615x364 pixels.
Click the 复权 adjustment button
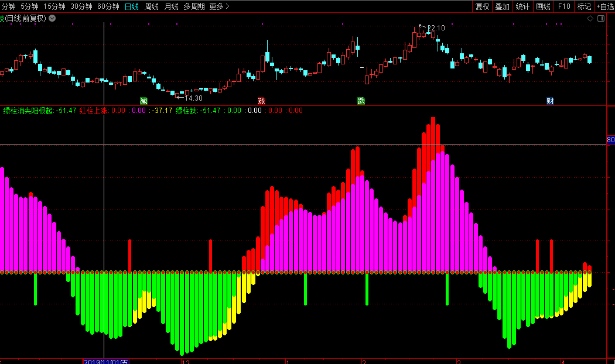coord(482,6)
